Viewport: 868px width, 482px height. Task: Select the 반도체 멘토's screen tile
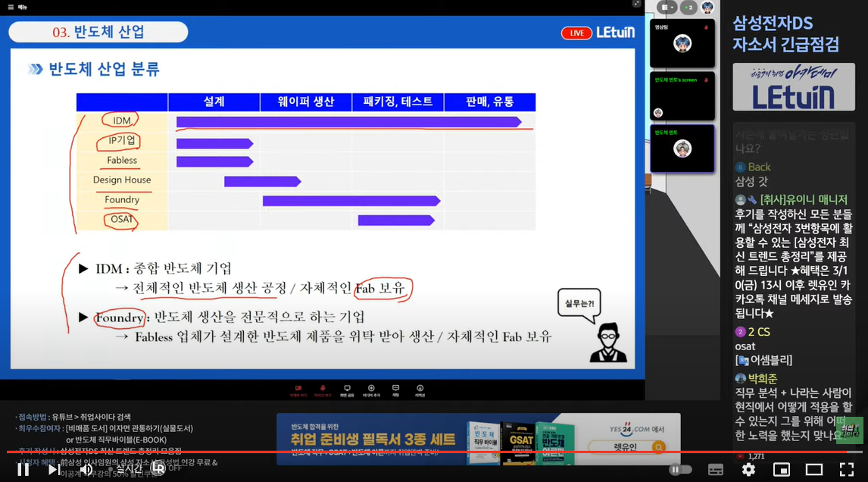(682, 95)
